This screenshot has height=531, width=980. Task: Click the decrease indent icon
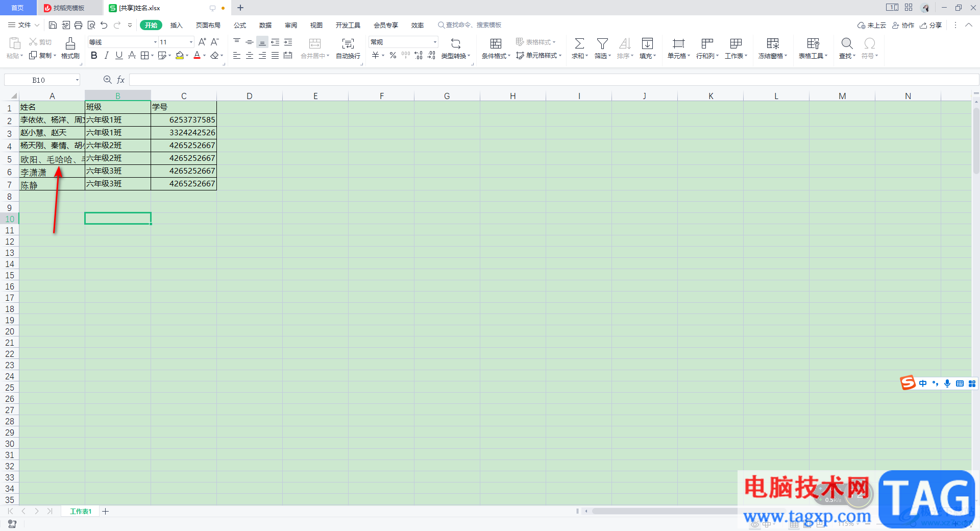tap(275, 42)
